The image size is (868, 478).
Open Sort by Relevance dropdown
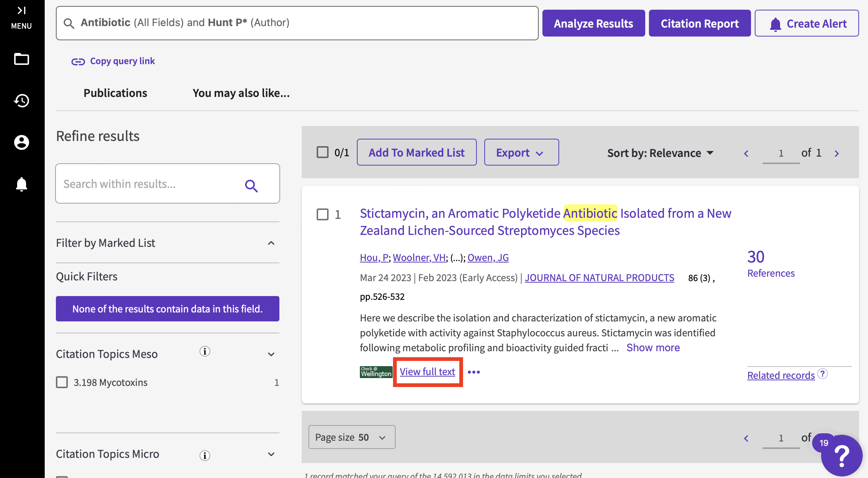point(660,153)
